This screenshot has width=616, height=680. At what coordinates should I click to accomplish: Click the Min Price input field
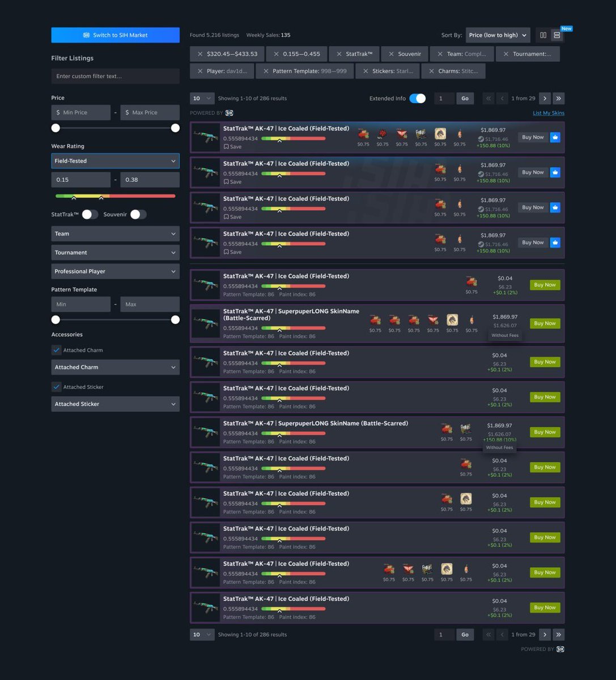tap(81, 112)
